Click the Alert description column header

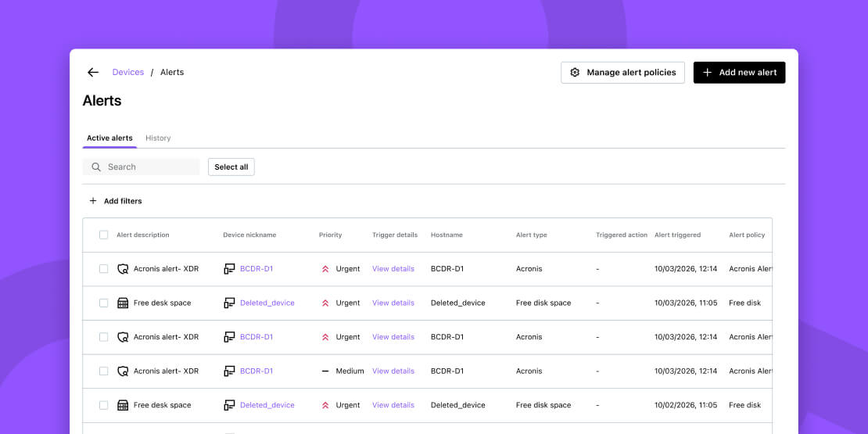pyautogui.click(x=143, y=235)
